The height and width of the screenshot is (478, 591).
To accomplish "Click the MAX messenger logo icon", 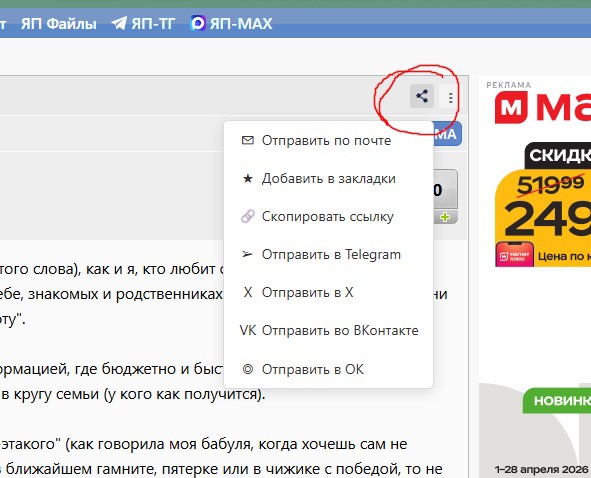I will (x=198, y=23).
